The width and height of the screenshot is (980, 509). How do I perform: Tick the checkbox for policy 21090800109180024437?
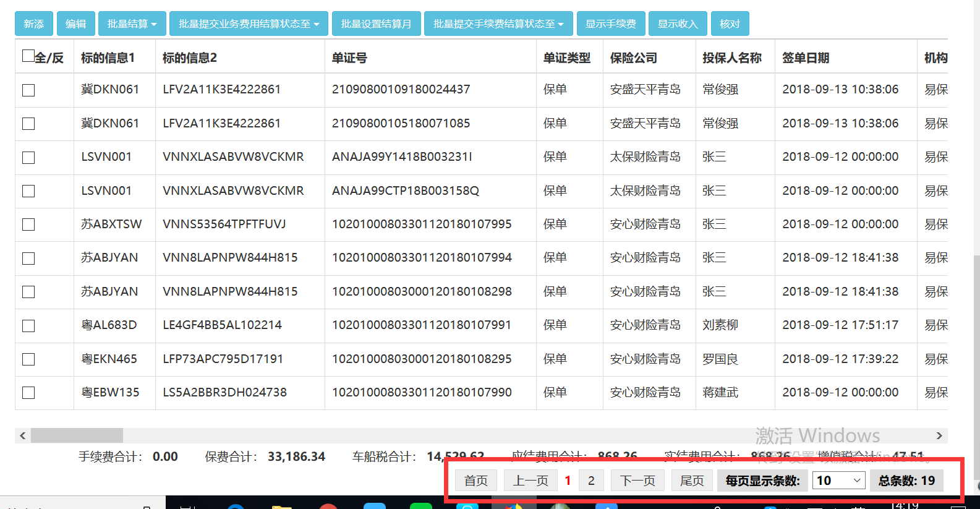tap(28, 90)
